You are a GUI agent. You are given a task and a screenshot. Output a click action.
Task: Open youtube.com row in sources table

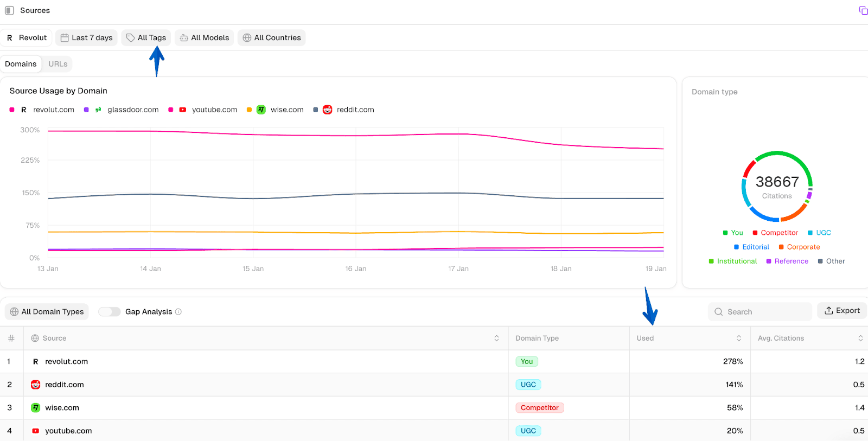pos(434,431)
